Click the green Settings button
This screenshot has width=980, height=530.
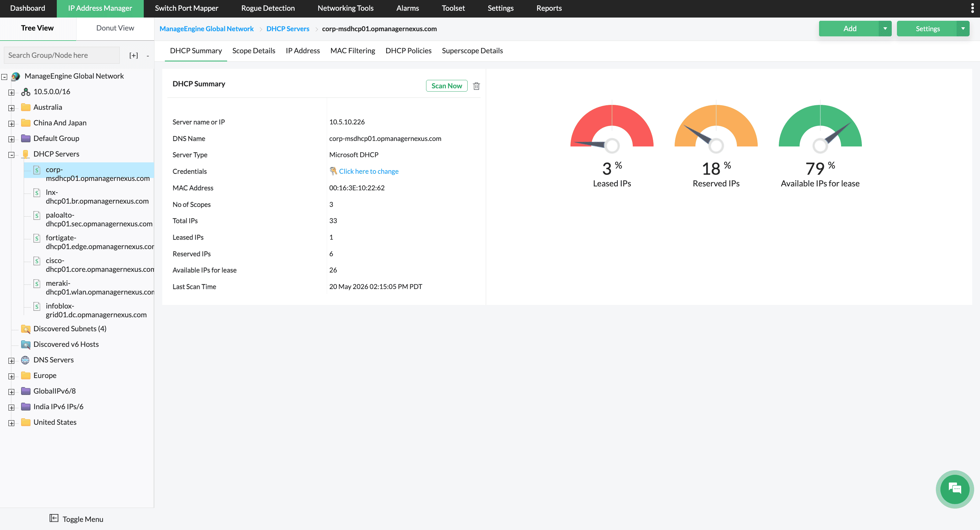pos(927,29)
